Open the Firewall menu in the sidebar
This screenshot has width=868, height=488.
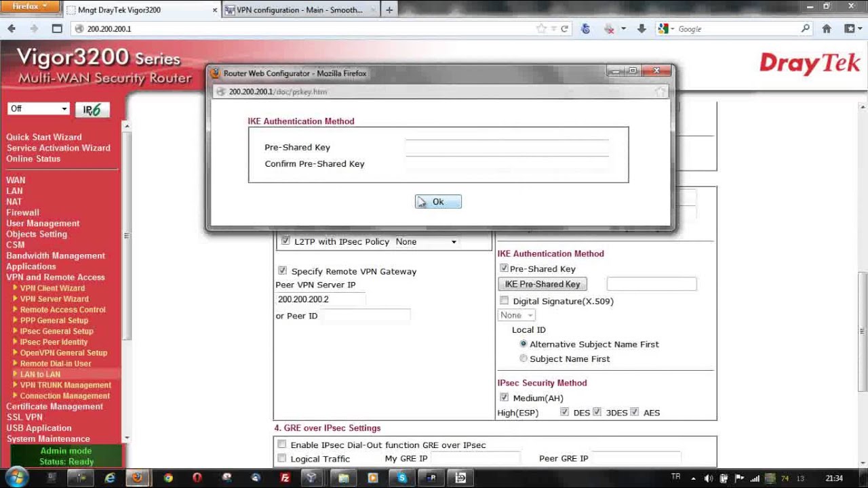pos(22,212)
